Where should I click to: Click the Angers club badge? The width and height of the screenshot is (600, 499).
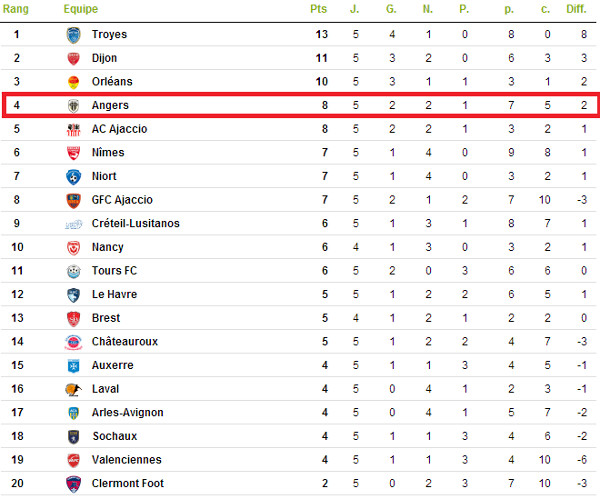point(73,105)
